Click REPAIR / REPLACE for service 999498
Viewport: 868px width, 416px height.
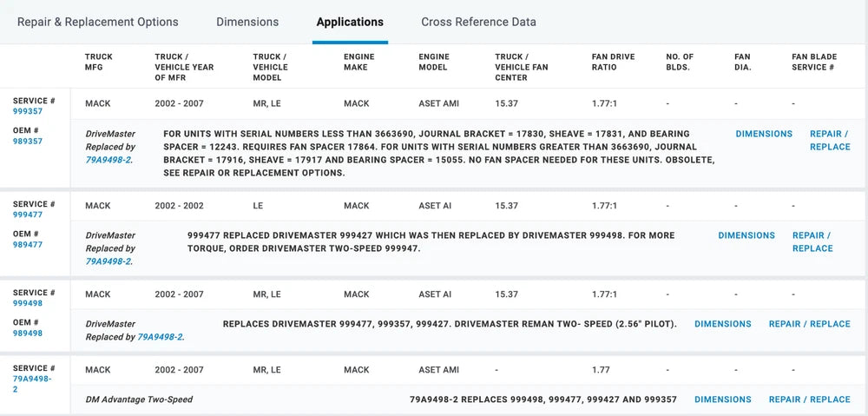(x=809, y=324)
